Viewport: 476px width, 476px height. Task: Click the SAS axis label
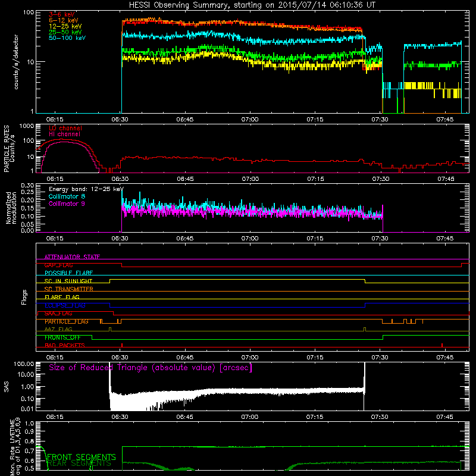[6, 387]
